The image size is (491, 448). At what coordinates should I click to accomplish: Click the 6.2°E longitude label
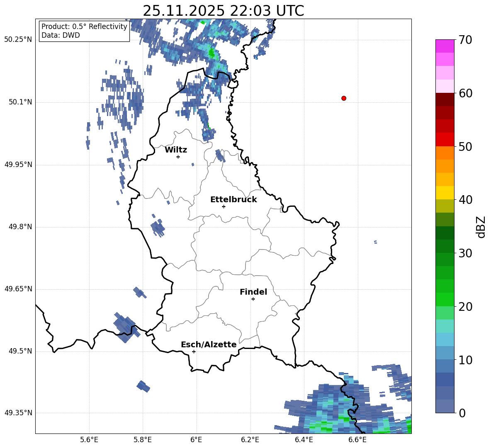click(250, 440)
